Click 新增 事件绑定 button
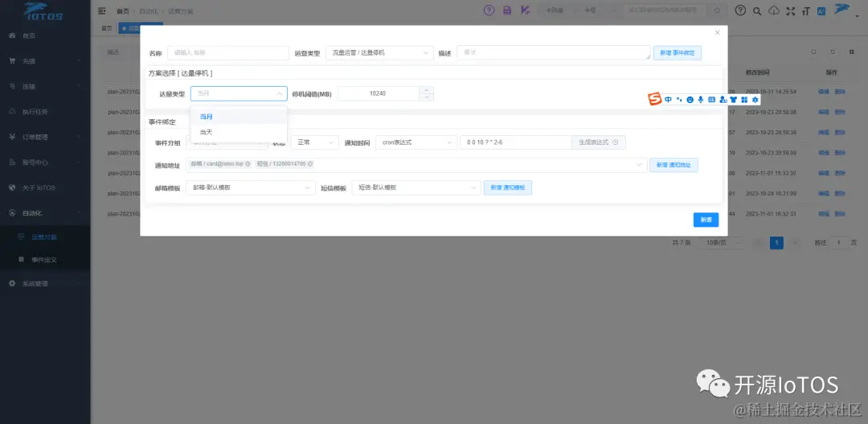The height and width of the screenshot is (424, 868). coord(678,52)
